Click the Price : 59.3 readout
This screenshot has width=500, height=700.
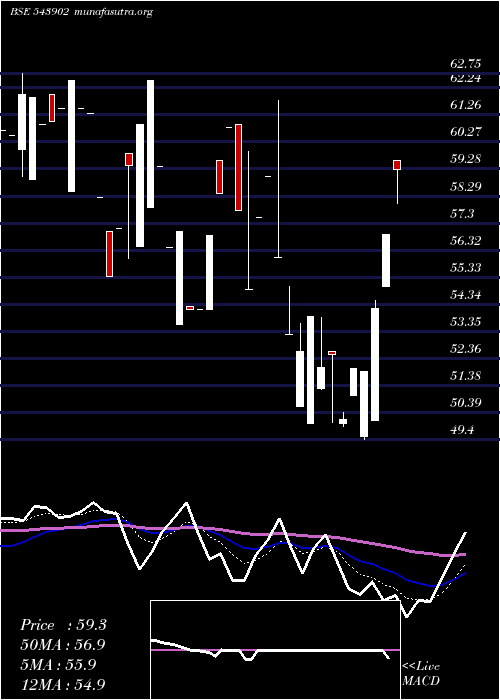pos(63,625)
